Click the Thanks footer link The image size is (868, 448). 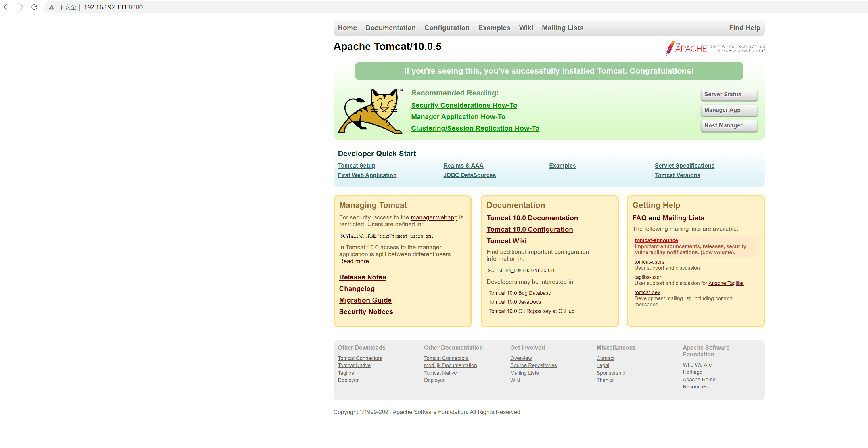pyautogui.click(x=605, y=380)
